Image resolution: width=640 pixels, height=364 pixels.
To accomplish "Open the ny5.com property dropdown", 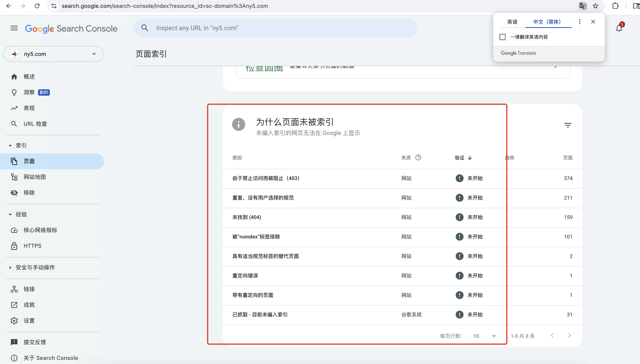I will coord(54,54).
